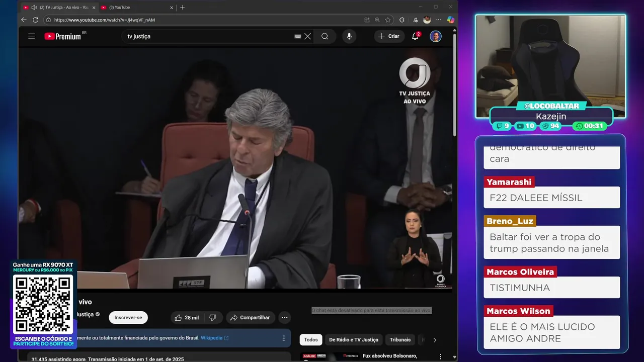Open the YouTube account avatar menu
Viewport: 644px width, 362px height.
(436, 36)
